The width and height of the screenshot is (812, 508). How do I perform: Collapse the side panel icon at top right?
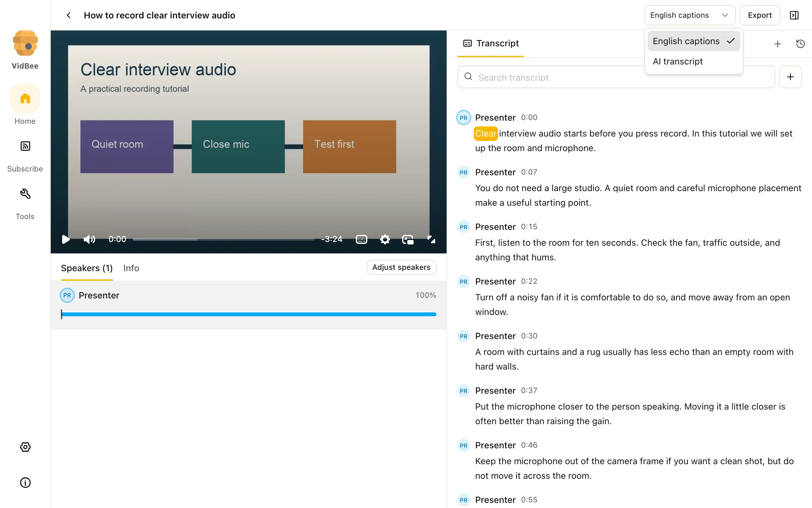(794, 15)
